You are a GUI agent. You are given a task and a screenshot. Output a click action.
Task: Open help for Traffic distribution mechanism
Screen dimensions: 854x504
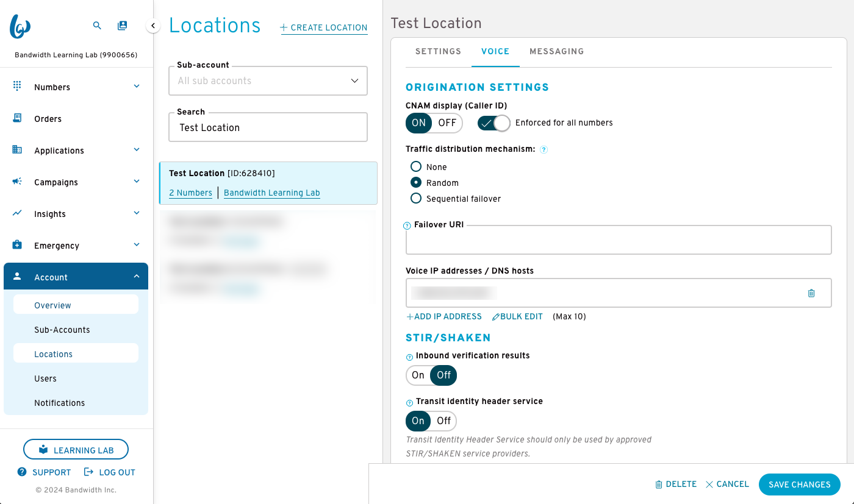tap(544, 149)
